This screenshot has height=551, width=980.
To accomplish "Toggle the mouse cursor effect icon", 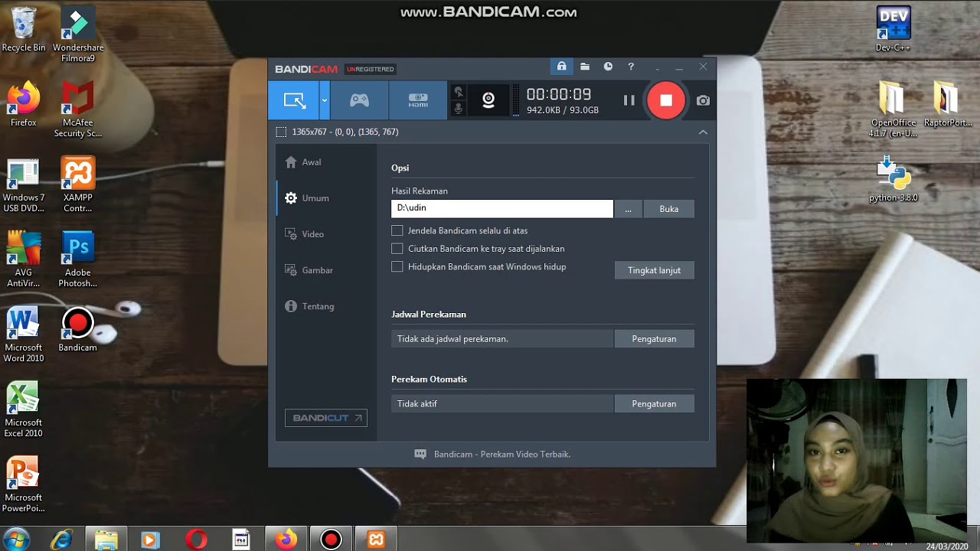I will point(459,92).
